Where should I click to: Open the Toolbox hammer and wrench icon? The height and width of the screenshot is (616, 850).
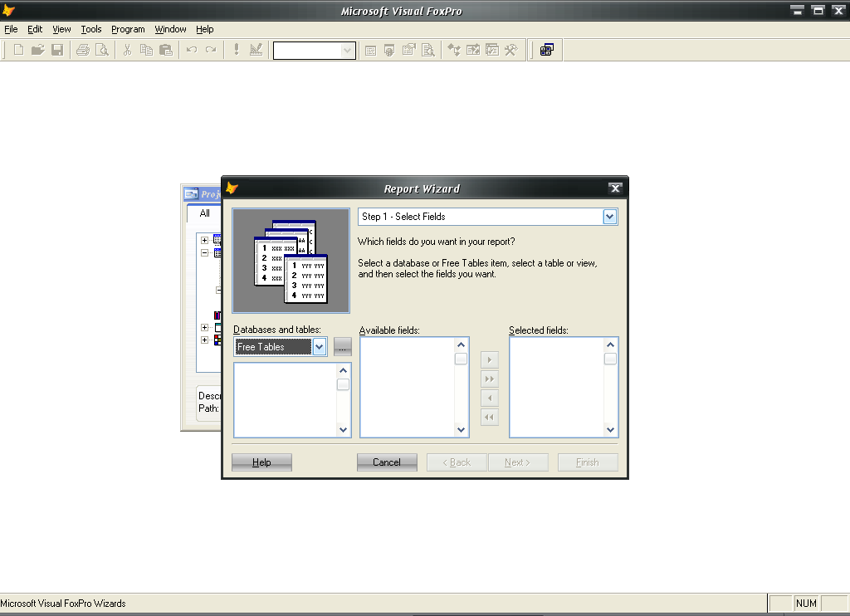[x=511, y=51]
